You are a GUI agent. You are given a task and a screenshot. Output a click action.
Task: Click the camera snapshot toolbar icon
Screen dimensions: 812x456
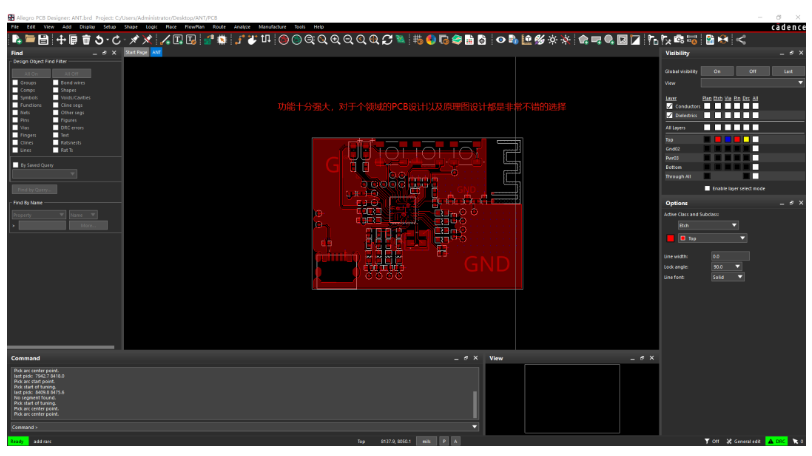[679, 40]
